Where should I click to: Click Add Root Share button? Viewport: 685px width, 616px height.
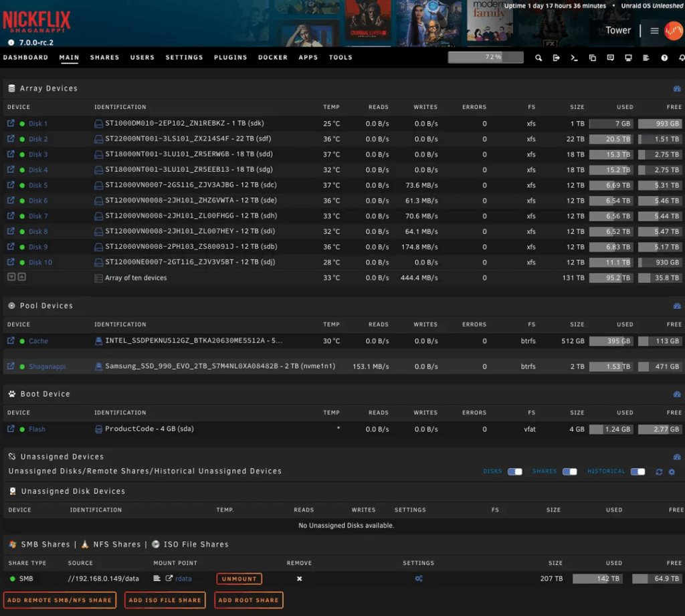point(249,600)
